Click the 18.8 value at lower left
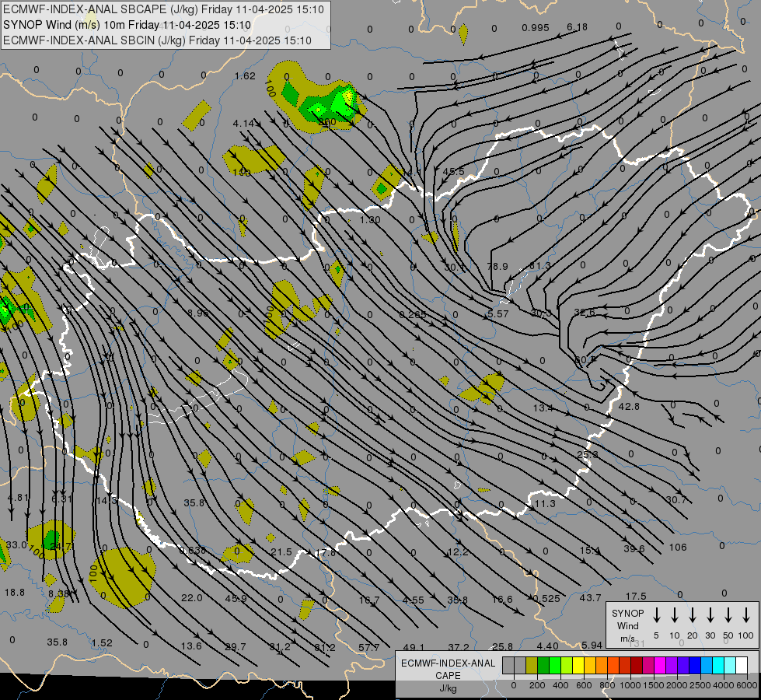 (15, 593)
